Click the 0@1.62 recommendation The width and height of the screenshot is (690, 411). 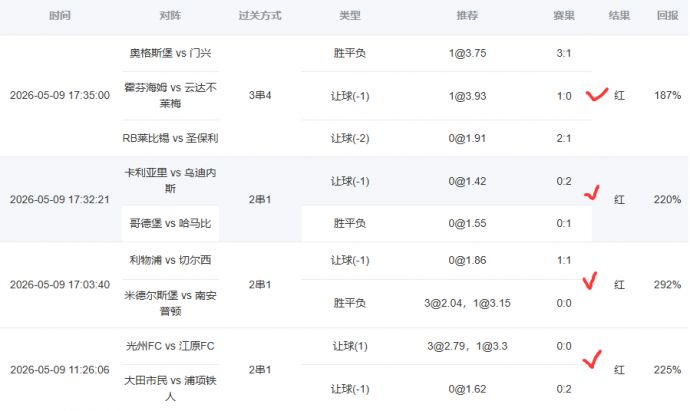click(467, 389)
